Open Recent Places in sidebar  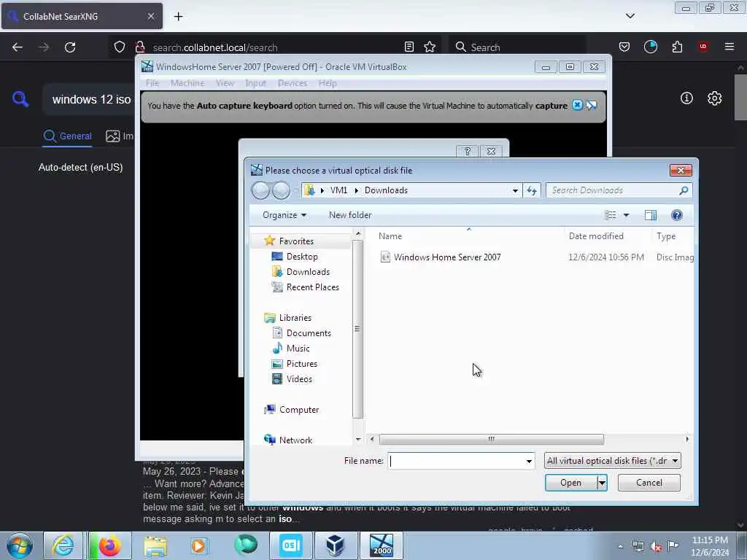[312, 287]
